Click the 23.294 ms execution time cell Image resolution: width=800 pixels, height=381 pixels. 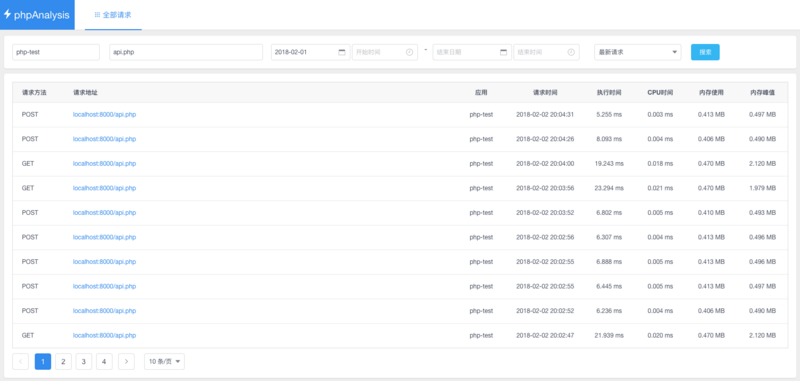609,188
